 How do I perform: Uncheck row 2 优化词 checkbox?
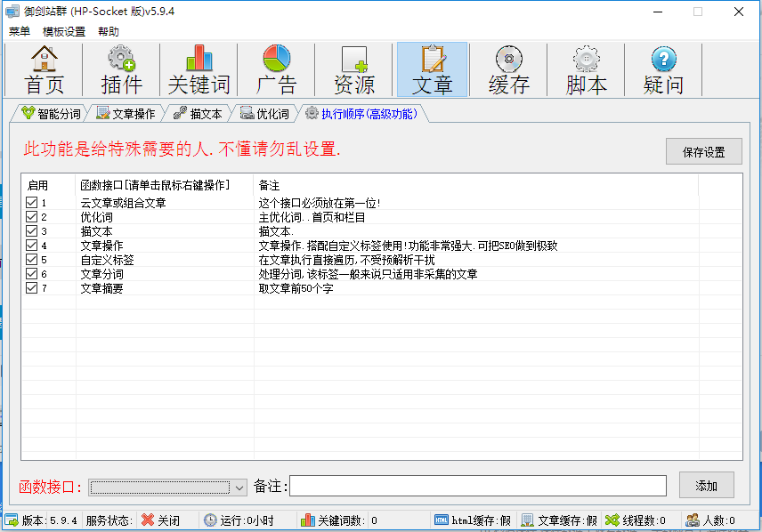[31, 216]
